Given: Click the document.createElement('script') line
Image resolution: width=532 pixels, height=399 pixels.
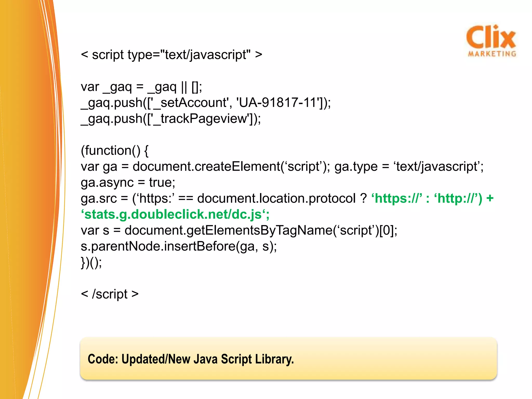Looking at the screenshot, I should click(282, 167).
